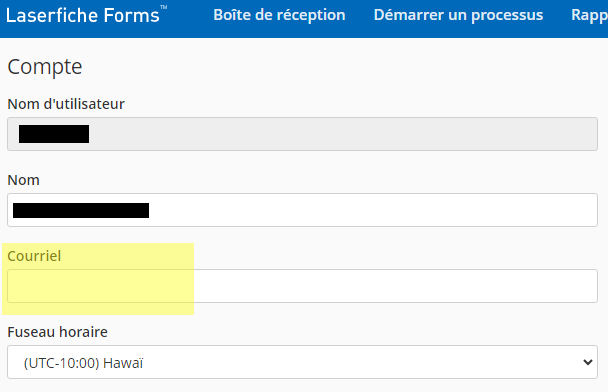The height and width of the screenshot is (392, 608).
Task: Go to Démarrer un processus
Action: coord(458,15)
